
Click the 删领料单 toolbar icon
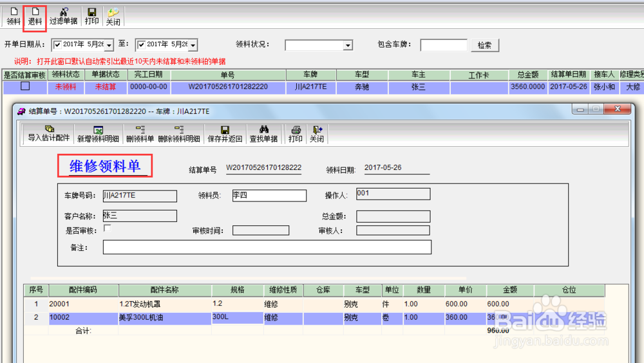(140, 134)
